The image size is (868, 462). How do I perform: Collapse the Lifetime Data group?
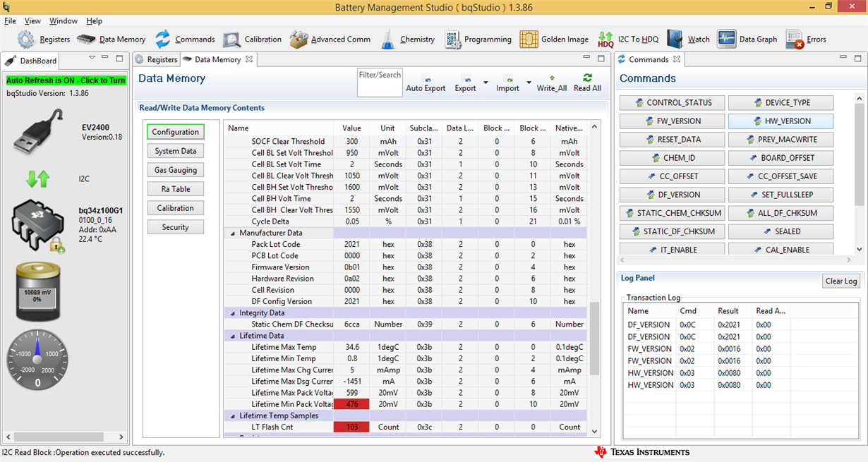[x=233, y=336]
